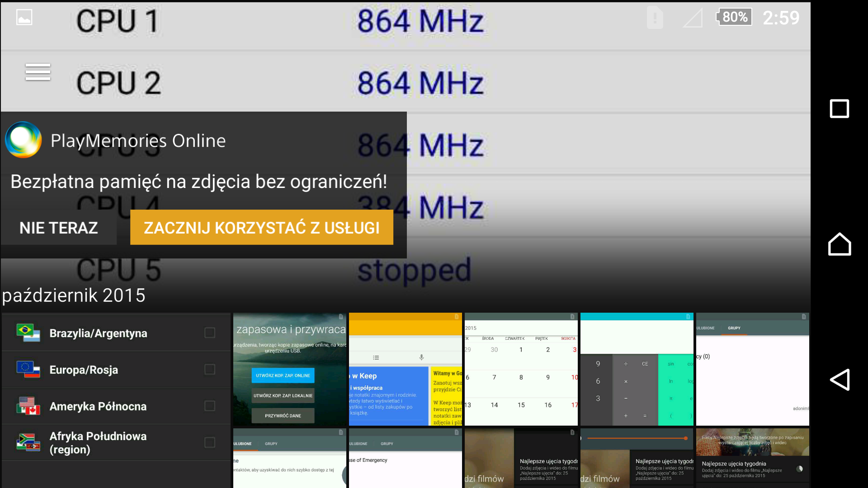Tap the PlayMemories Online logo icon
This screenshot has width=868, height=488.
click(24, 140)
